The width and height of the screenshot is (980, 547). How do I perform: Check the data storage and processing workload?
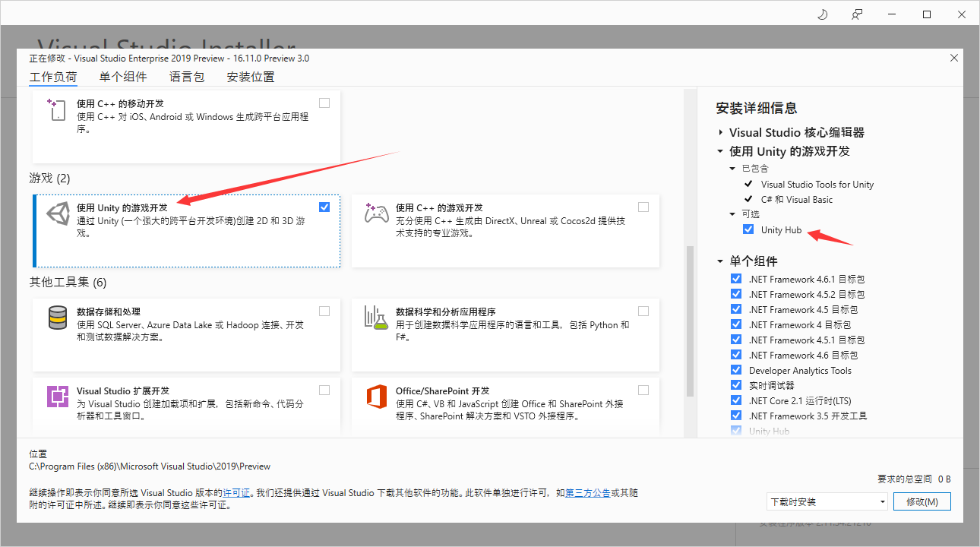click(x=324, y=311)
